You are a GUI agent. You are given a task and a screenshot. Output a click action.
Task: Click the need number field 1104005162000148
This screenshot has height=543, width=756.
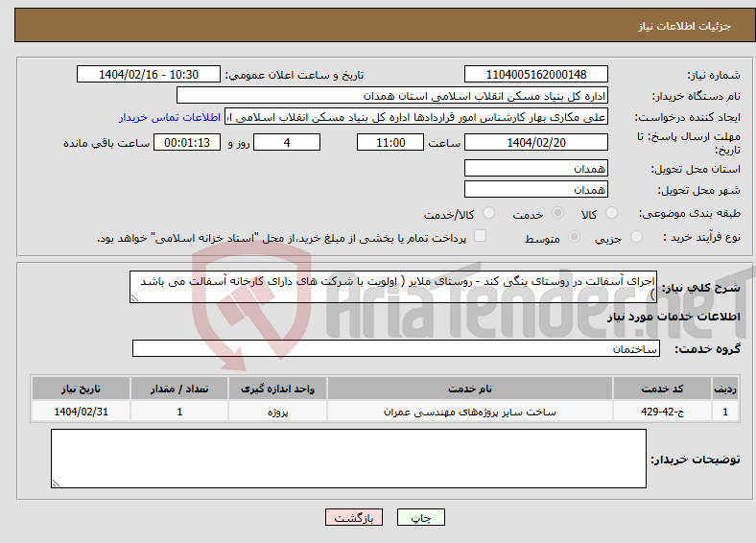click(x=535, y=74)
